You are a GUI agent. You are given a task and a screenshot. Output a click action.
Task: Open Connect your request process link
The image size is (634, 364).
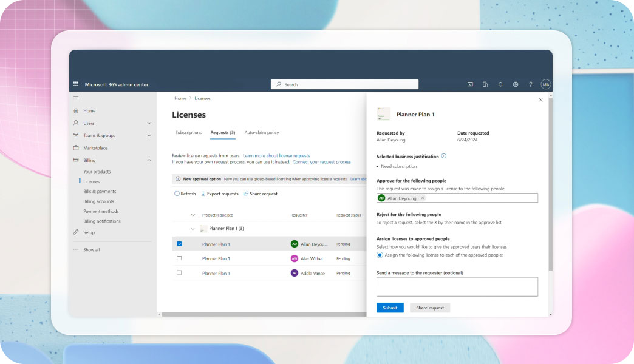(321, 162)
